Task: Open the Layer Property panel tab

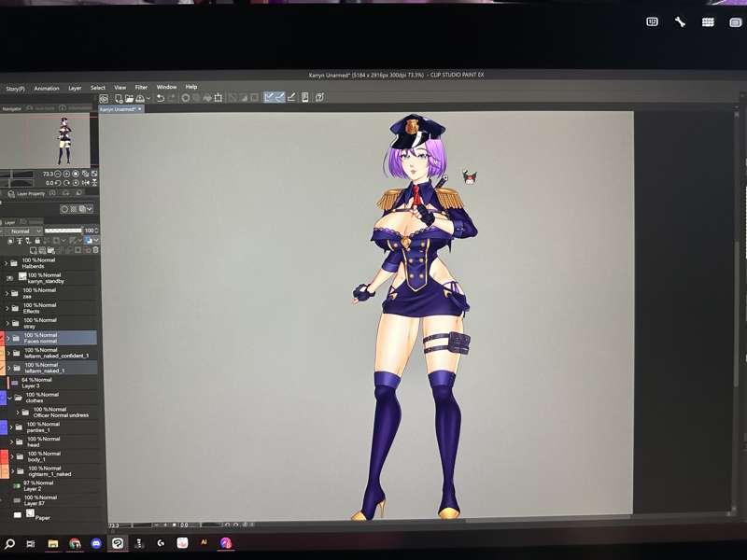Action: pos(27,194)
